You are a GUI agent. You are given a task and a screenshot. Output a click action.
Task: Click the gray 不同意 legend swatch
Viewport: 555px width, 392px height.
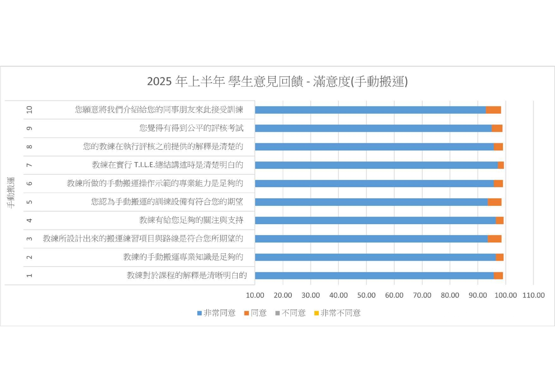coord(277,313)
